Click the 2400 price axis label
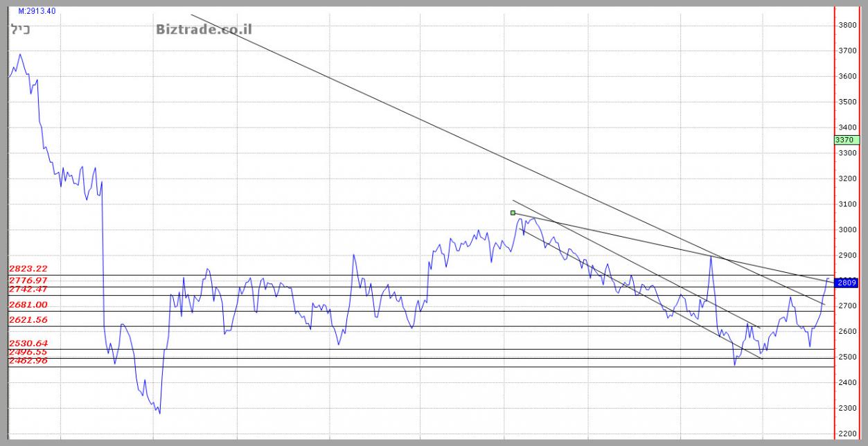This screenshot has height=446, width=868. point(847,383)
